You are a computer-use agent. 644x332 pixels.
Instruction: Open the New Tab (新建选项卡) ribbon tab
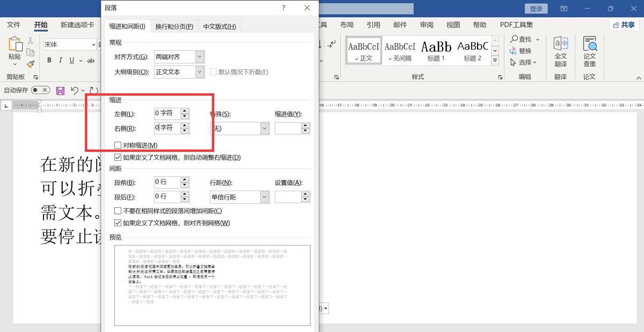[x=77, y=25]
